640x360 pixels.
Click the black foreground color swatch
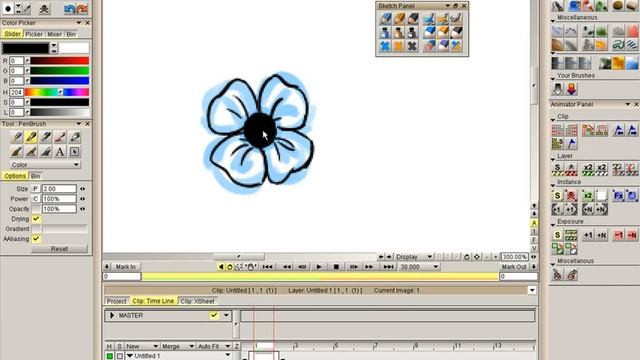(x=25, y=48)
